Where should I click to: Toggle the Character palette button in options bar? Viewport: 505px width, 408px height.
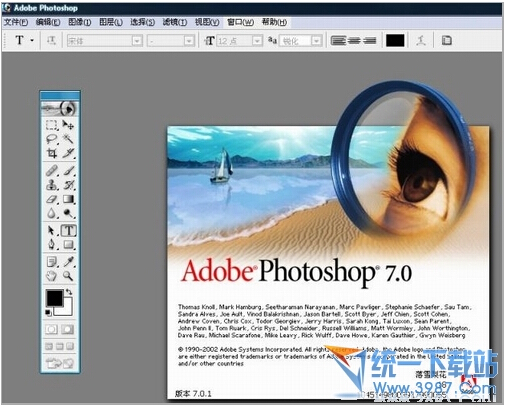point(446,41)
